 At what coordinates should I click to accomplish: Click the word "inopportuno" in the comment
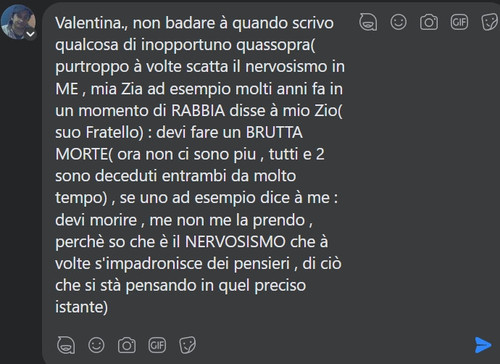(x=186, y=45)
